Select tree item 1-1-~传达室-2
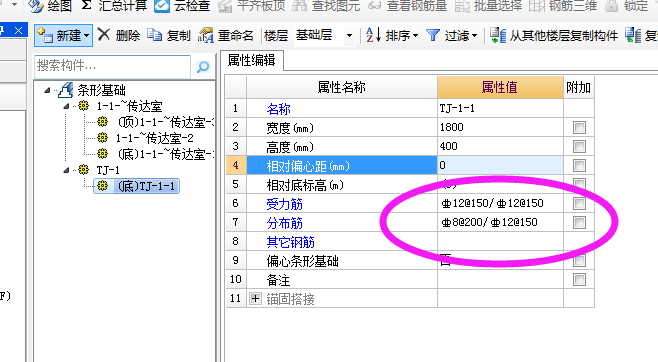 tap(154, 138)
